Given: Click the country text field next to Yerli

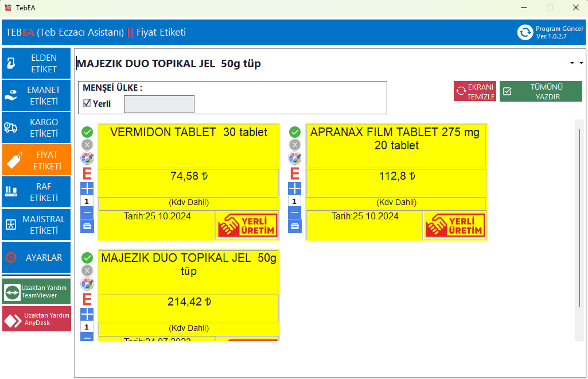Looking at the screenshot, I should pyautogui.click(x=159, y=104).
